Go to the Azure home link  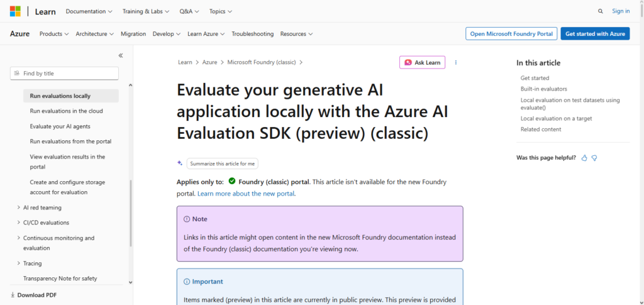tap(19, 34)
